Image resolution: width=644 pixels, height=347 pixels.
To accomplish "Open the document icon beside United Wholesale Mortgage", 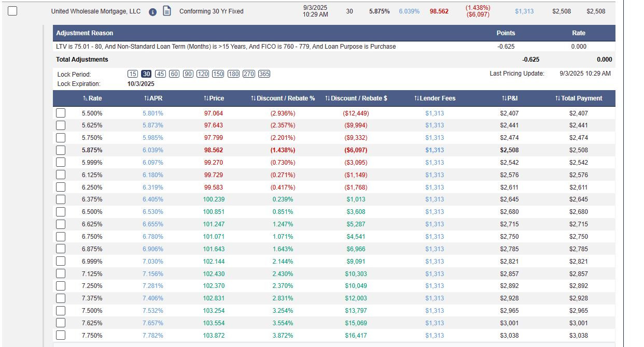I will [x=167, y=11].
